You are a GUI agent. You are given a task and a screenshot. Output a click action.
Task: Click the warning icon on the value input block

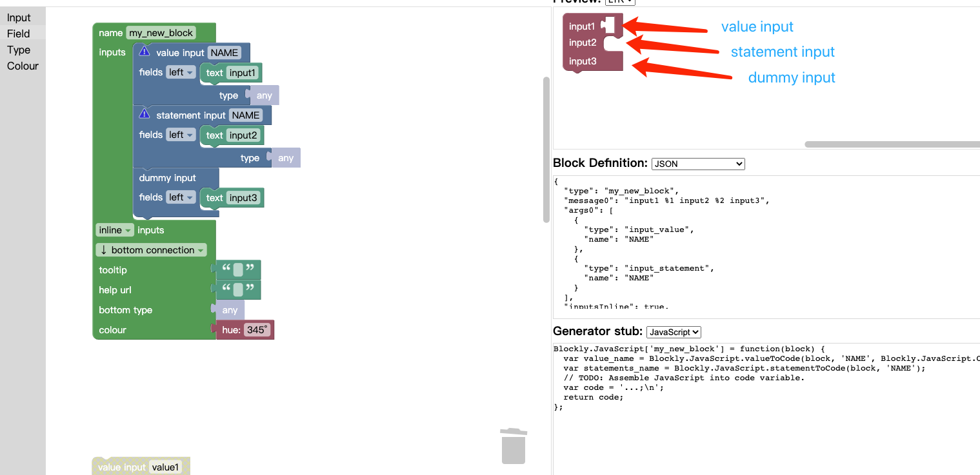pyautogui.click(x=143, y=52)
